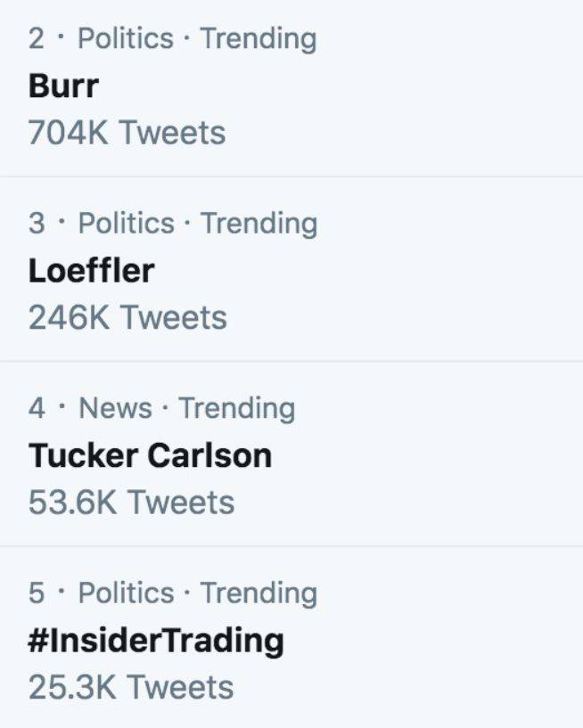583x728 pixels.
Task: Select the trend 5 Politics header
Action: coord(173,593)
